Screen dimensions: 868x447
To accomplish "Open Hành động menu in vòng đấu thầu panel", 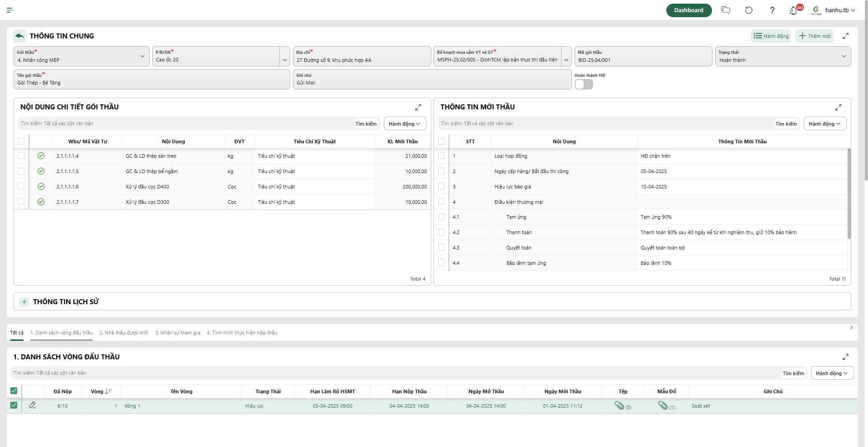I will tap(832, 373).
